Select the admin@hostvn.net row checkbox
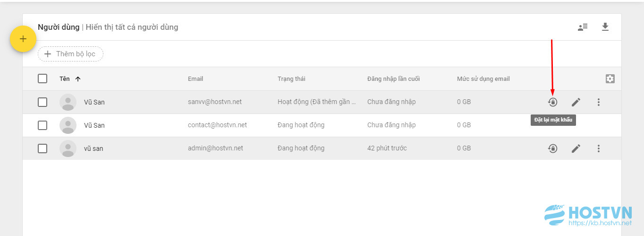The height and width of the screenshot is (236, 644). tap(42, 149)
